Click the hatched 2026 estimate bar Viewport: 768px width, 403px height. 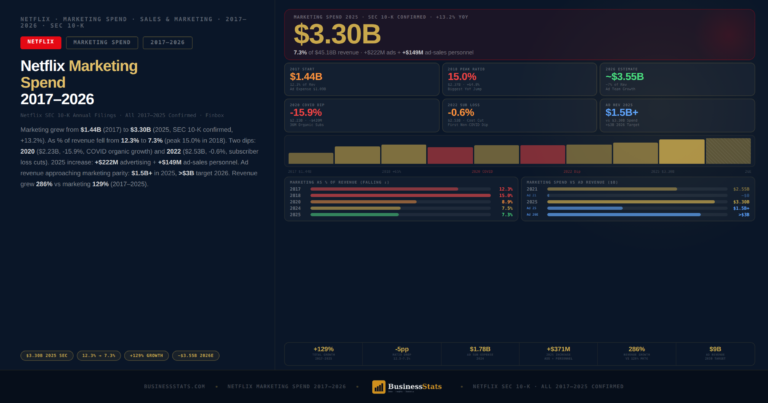[728, 151]
